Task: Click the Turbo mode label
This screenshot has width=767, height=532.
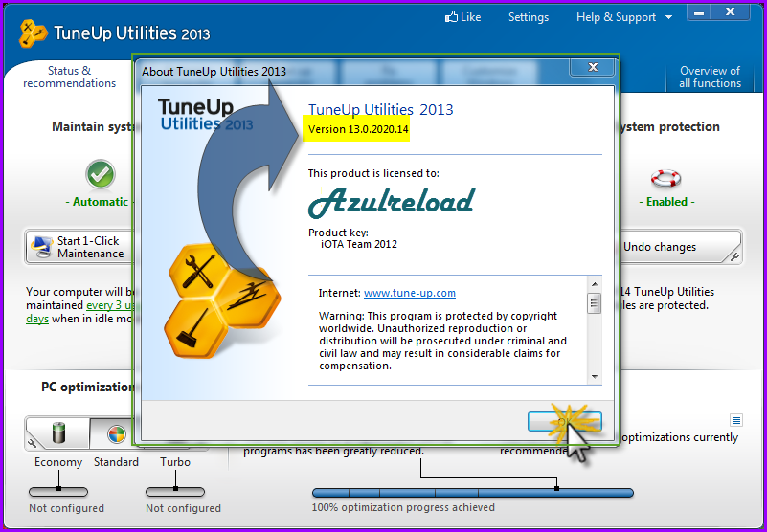Action: (x=175, y=462)
